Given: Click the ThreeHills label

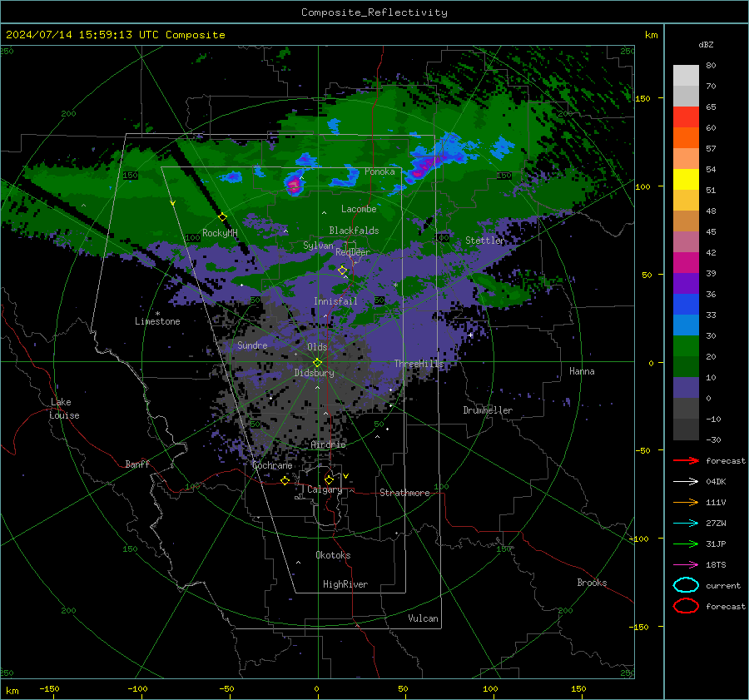Looking at the screenshot, I should pos(419,364).
